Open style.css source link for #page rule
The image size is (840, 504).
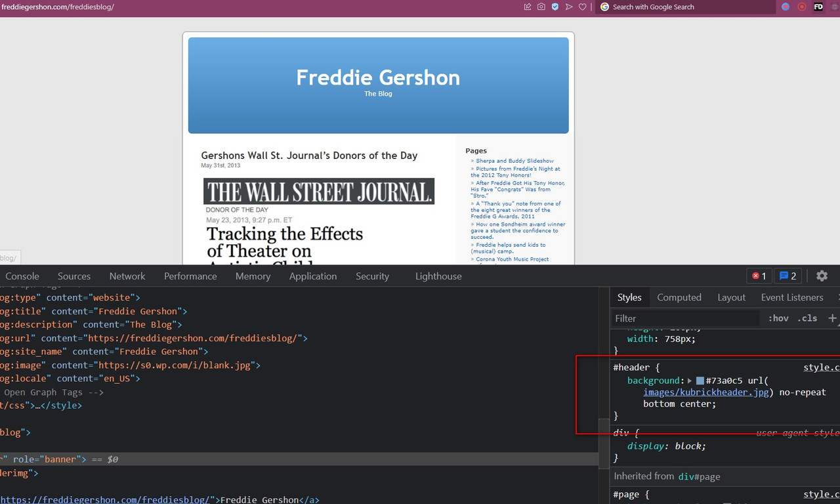pyautogui.click(x=822, y=494)
